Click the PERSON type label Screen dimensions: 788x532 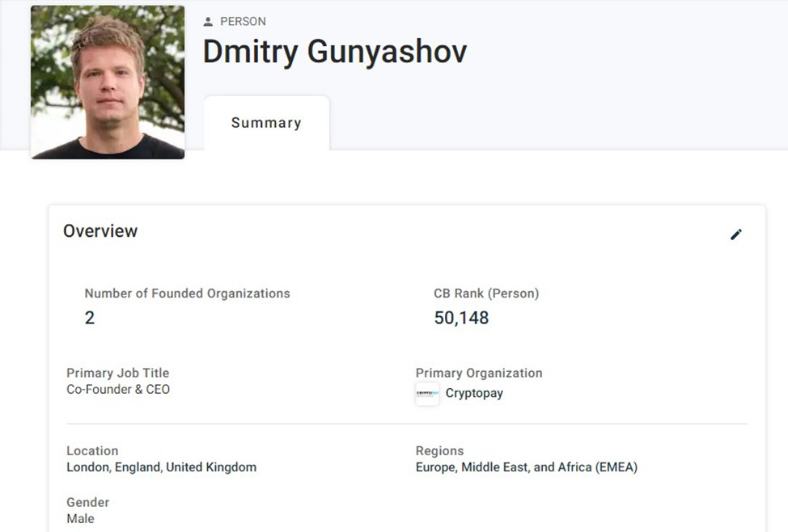[x=243, y=22]
